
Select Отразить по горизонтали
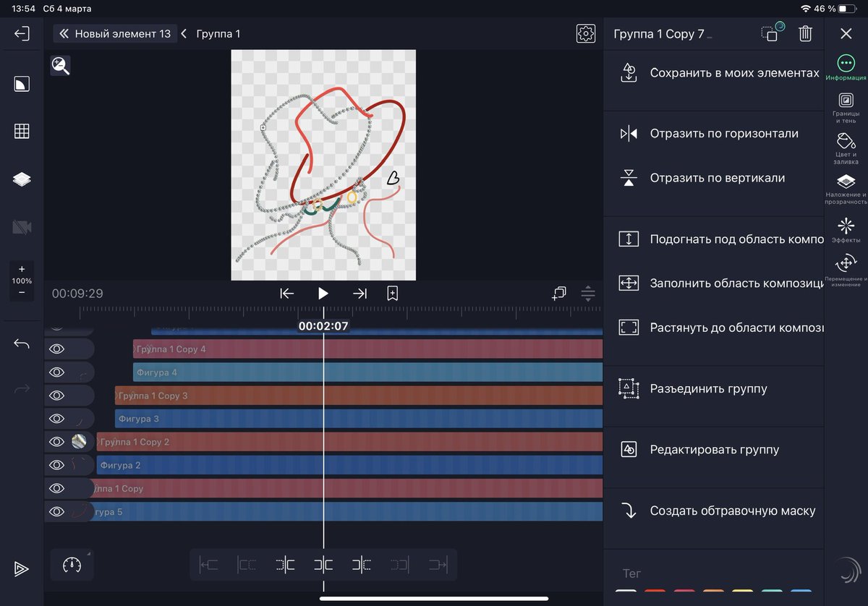[x=714, y=134]
